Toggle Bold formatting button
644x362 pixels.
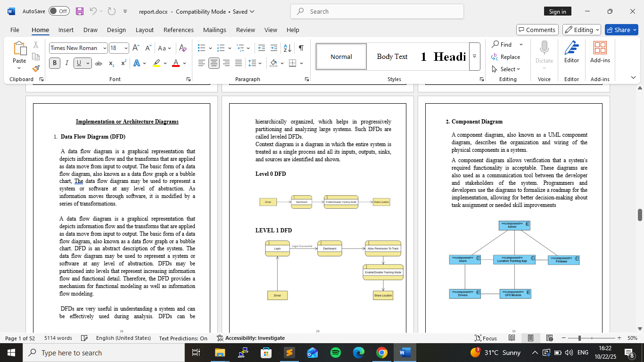point(55,63)
